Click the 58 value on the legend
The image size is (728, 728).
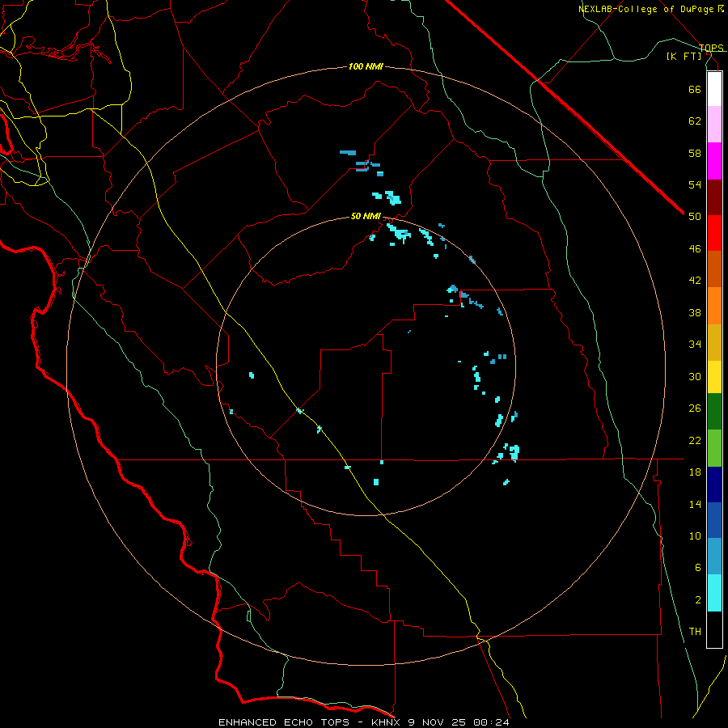pyautogui.click(x=695, y=153)
